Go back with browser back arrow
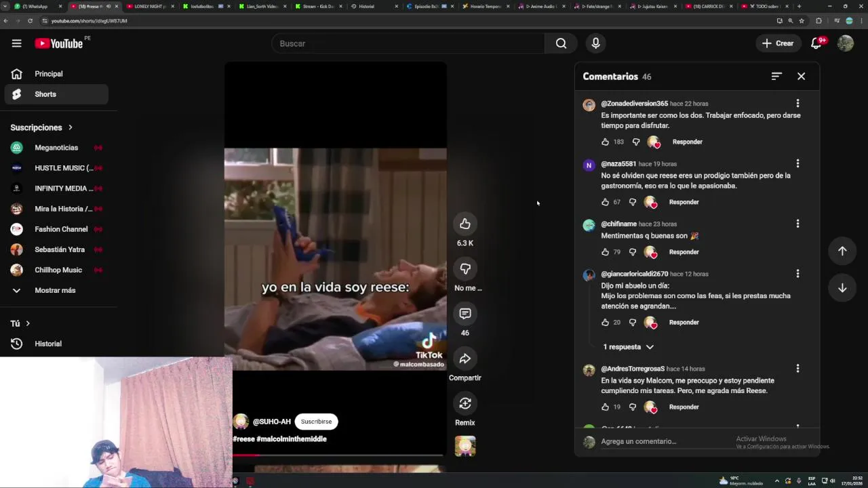868x488 pixels. 5,21
